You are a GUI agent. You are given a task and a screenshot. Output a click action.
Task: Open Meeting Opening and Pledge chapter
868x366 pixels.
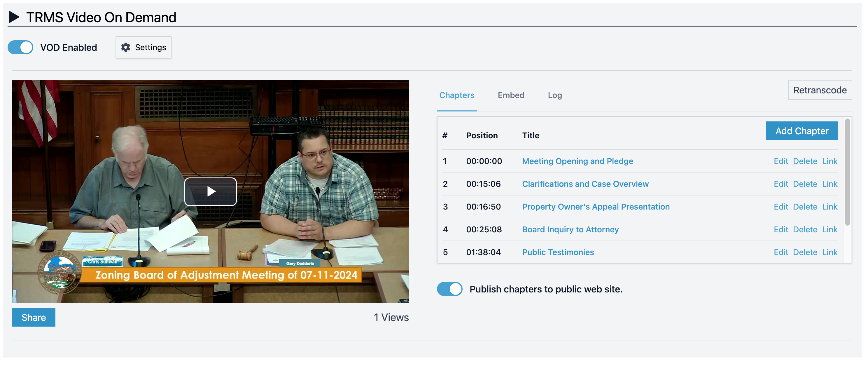pyautogui.click(x=577, y=161)
